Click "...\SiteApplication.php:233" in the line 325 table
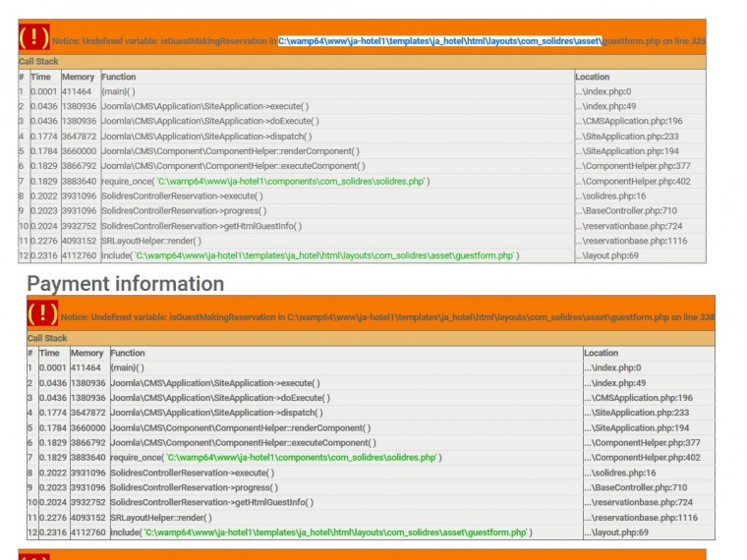747x560 pixels. click(627, 137)
